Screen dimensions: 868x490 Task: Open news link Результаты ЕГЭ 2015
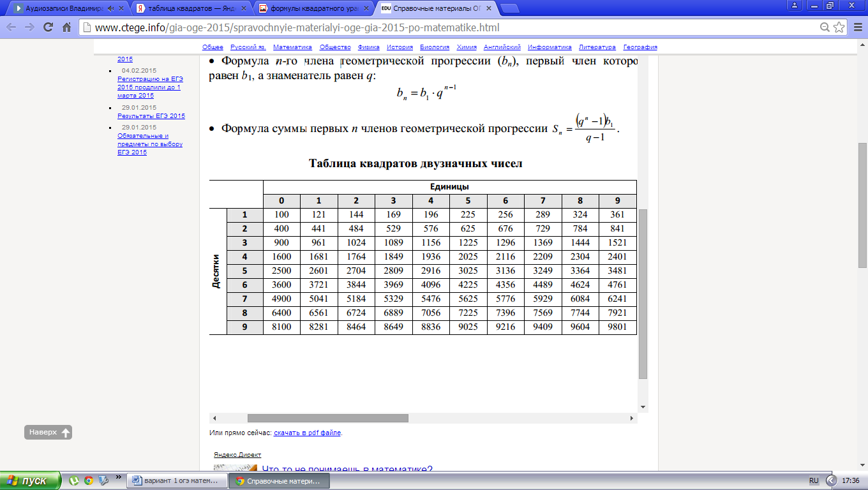point(151,116)
